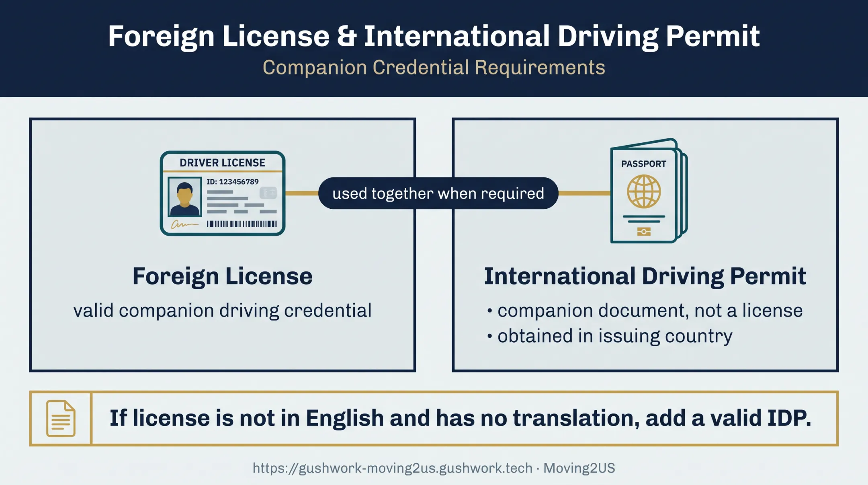This screenshot has width=868, height=485.
Task: Click the document icon in the gold banner
Action: coord(61,419)
